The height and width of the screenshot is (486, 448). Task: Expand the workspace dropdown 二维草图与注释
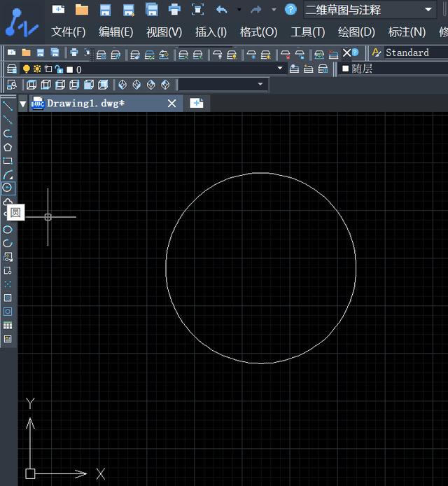pyautogui.click(x=428, y=10)
